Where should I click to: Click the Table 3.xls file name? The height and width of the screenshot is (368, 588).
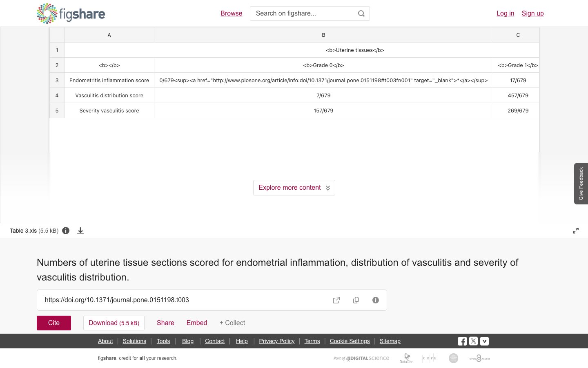pos(23,231)
